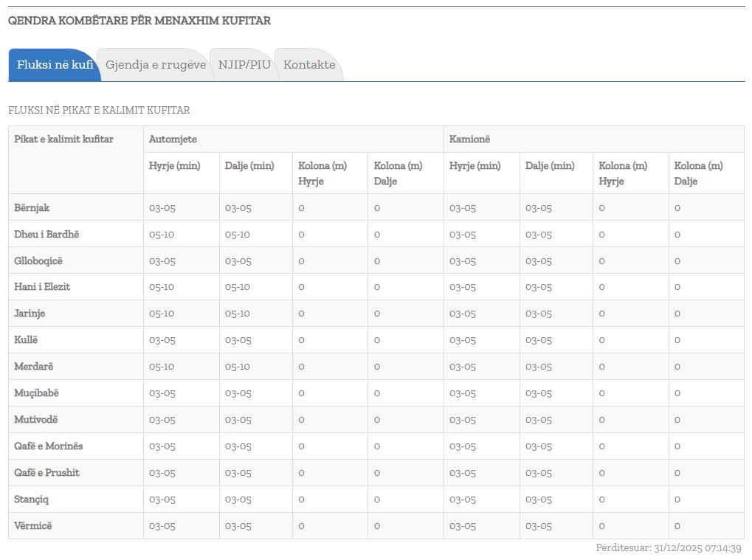Click the Hani i Elezit row label

pyautogui.click(x=42, y=287)
